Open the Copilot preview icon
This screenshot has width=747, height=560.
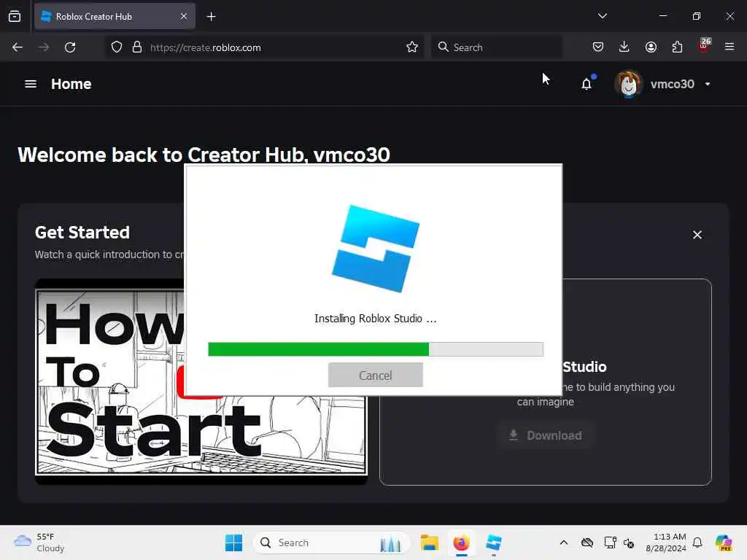coord(724,542)
